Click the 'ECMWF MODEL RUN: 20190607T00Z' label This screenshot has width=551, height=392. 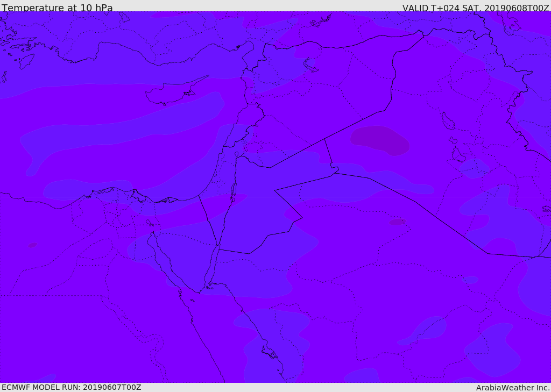pos(72,387)
